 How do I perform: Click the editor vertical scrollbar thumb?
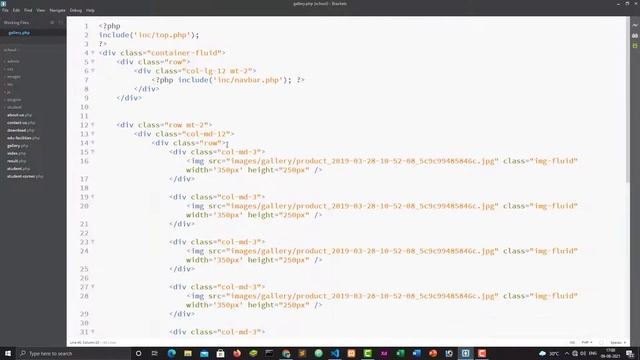point(628,100)
